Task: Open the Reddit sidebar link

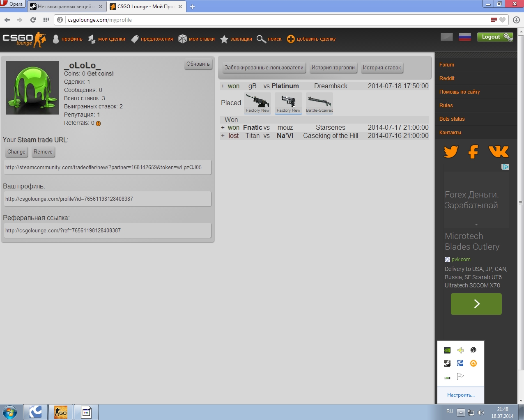Action: (447, 78)
